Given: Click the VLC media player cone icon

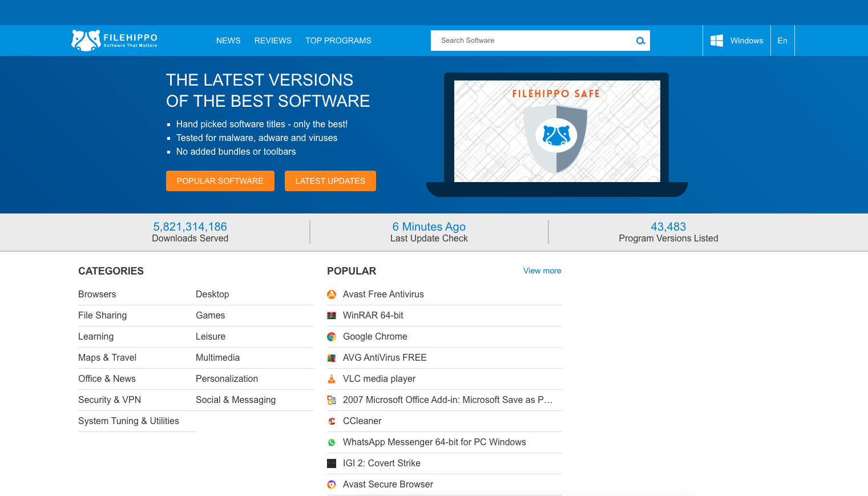Looking at the screenshot, I should [332, 379].
